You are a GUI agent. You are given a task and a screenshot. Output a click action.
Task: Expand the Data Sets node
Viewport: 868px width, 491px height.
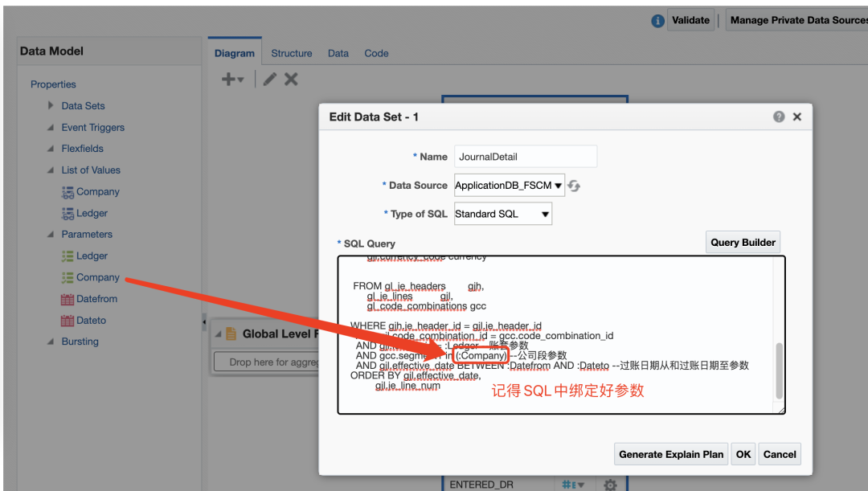[x=51, y=105]
